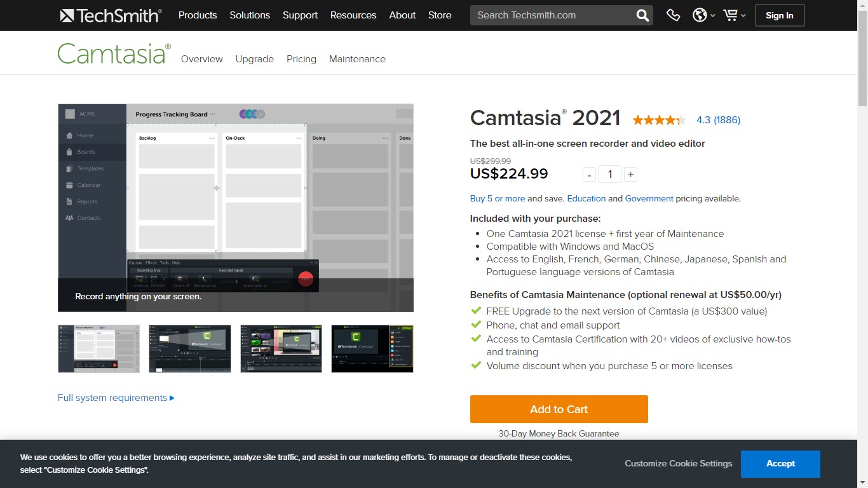
Task: Click the green checkmark beside FREE Upgrade
Action: click(476, 311)
